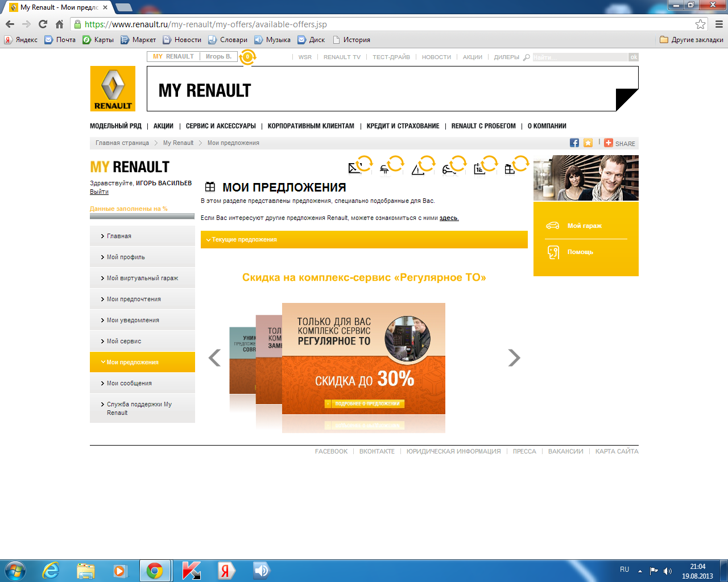
Task: Open Renault с пробегом menu
Action: pos(483,126)
